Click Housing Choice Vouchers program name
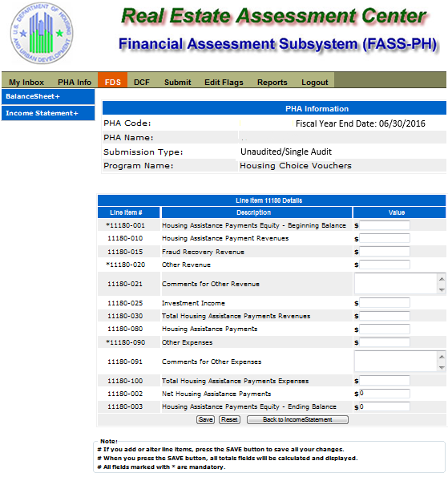Screen dimensions: 448x477 (296, 166)
